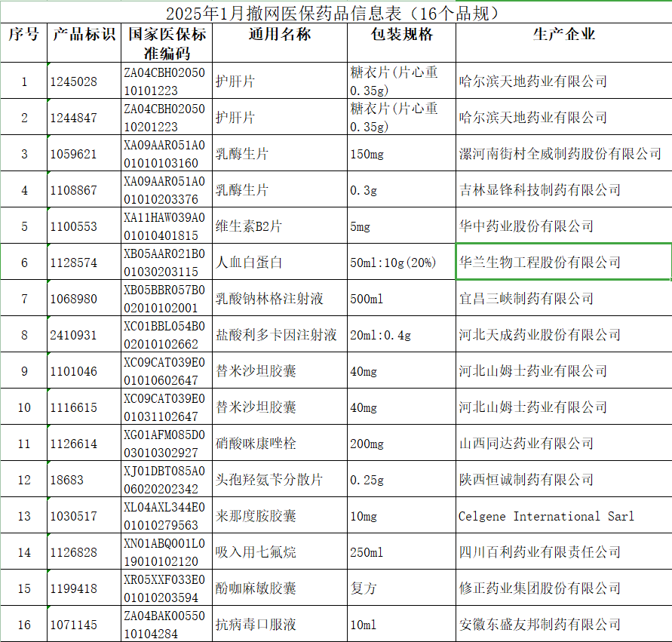The image size is (672, 642).
Task: Click the 包装规格 header cell
Action: 401,43
